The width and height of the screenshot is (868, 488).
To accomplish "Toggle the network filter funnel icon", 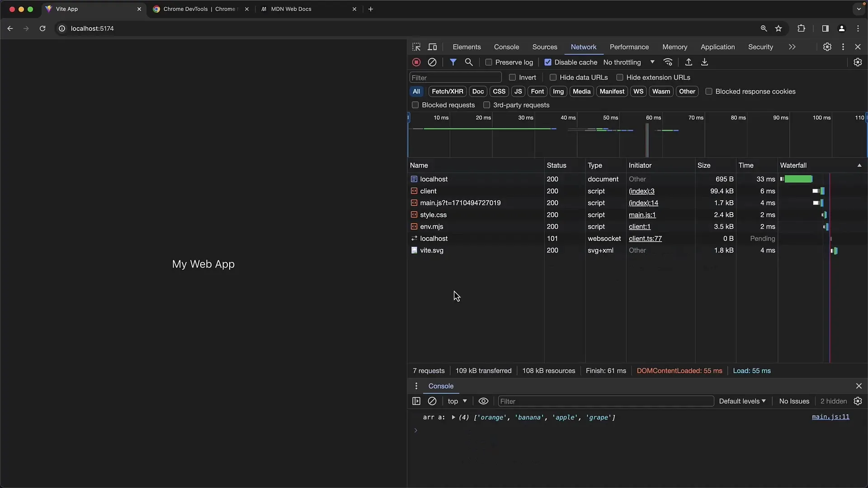I will click(453, 62).
